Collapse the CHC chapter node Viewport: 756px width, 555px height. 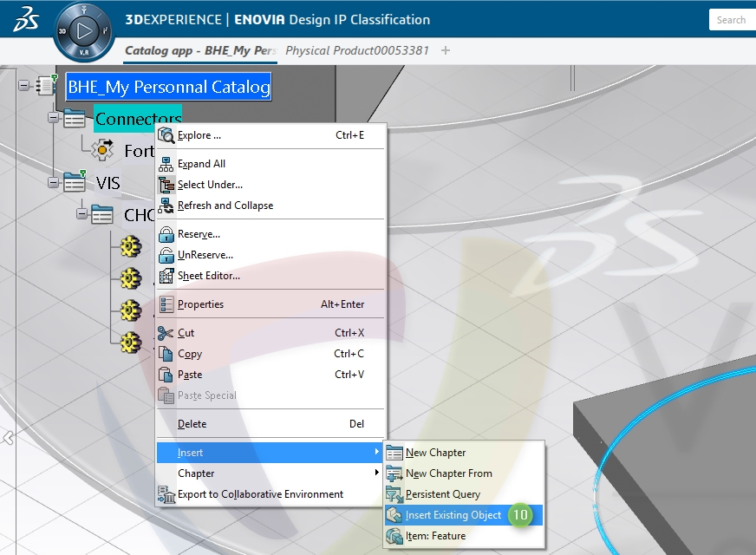82,213
